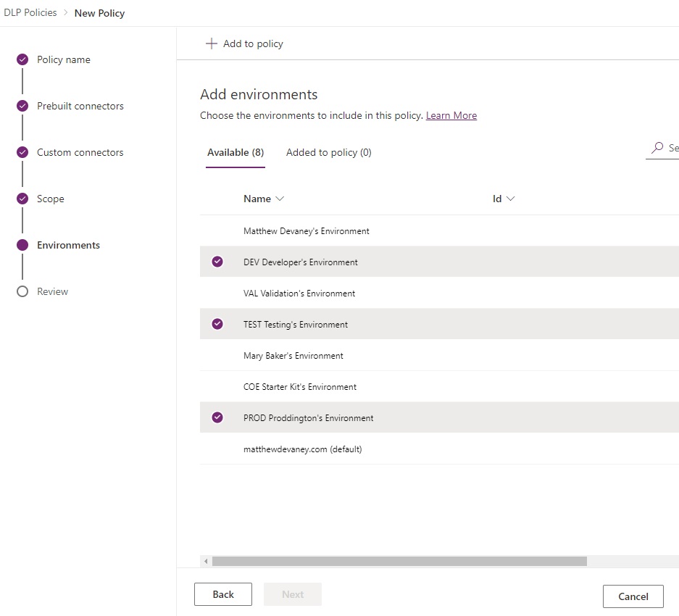The width and height of the screenshot is (679, 616).
Task: Click the Prebuilt connectors completed step icon
Action: point(22,106)
